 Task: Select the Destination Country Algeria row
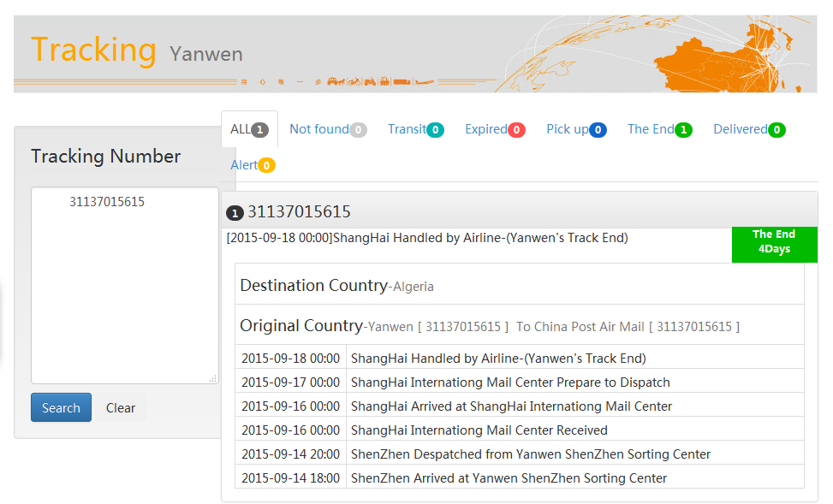520,285
